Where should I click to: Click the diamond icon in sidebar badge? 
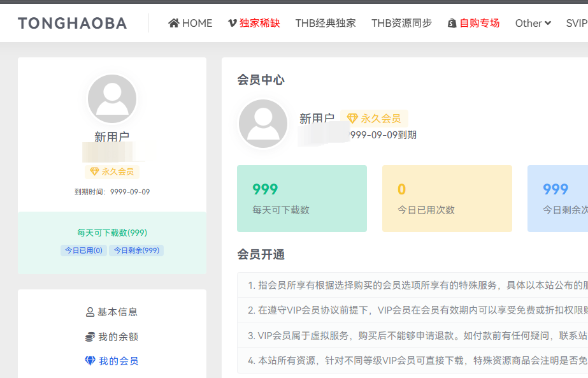[x=94, y=171]
